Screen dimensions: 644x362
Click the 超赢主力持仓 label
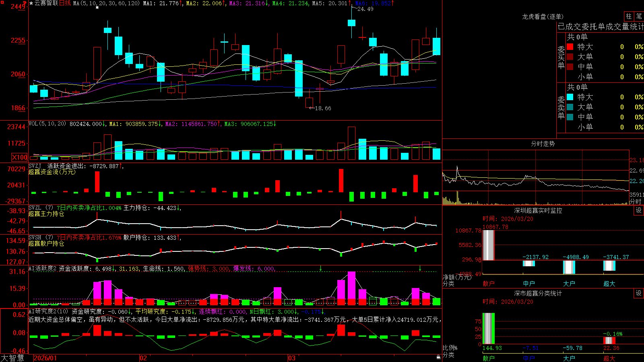(46, 214)
